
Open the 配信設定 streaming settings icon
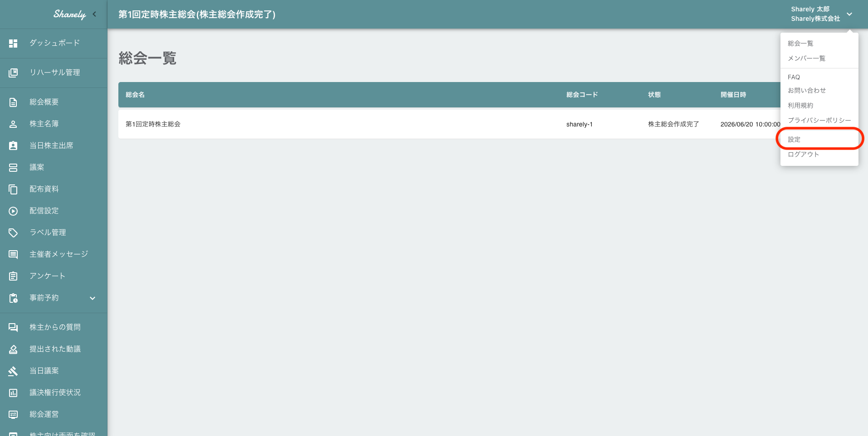13,210
